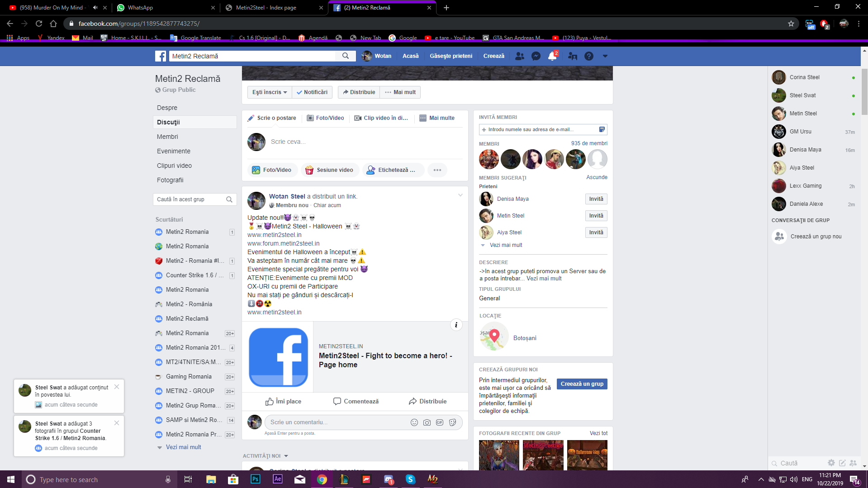Click 935 de membri link
The height and width of the screenshot is (488, 868).
coord(589,143)
